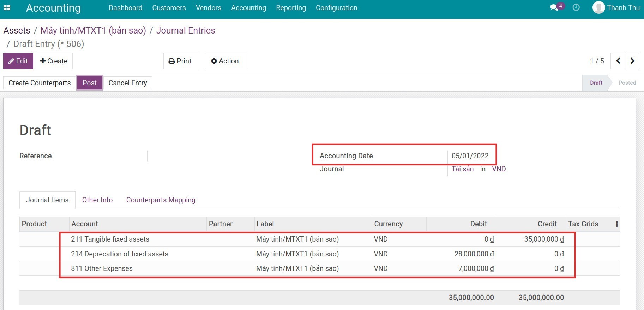Open the Configuration menu

click(336, 8)
